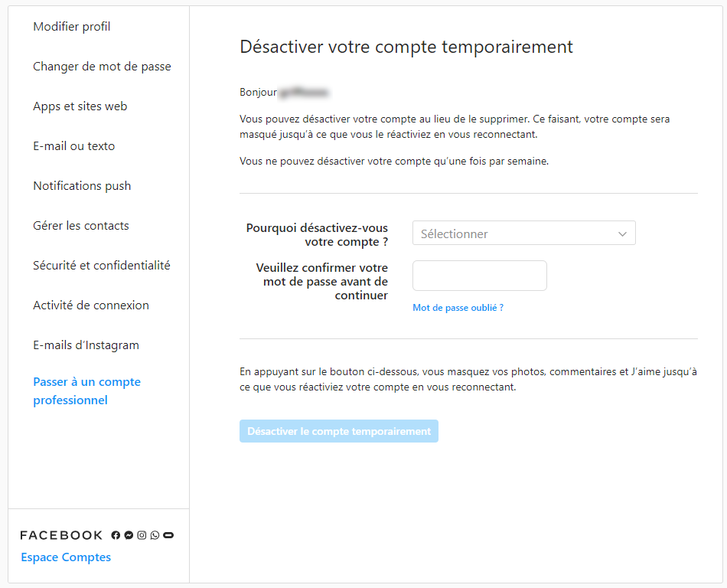Screen dimensions: 727x588
Task: Go to 'Changer de mot de passe'
Action: [102, 67]
